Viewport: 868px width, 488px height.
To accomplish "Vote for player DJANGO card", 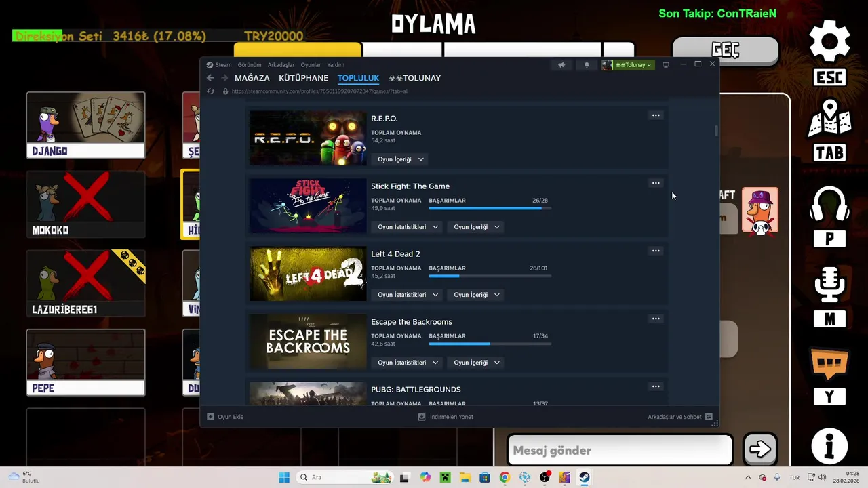I will [x=85, y=125].
